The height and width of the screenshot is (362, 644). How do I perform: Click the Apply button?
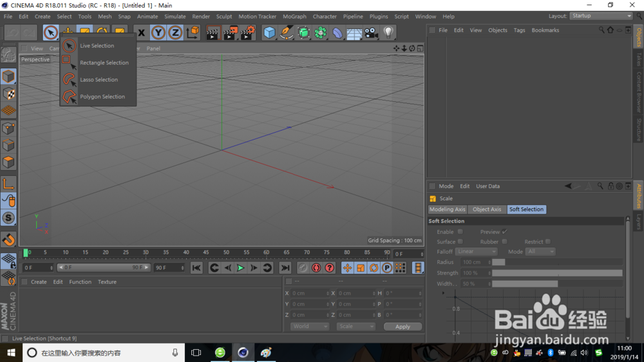coord(402,327)
